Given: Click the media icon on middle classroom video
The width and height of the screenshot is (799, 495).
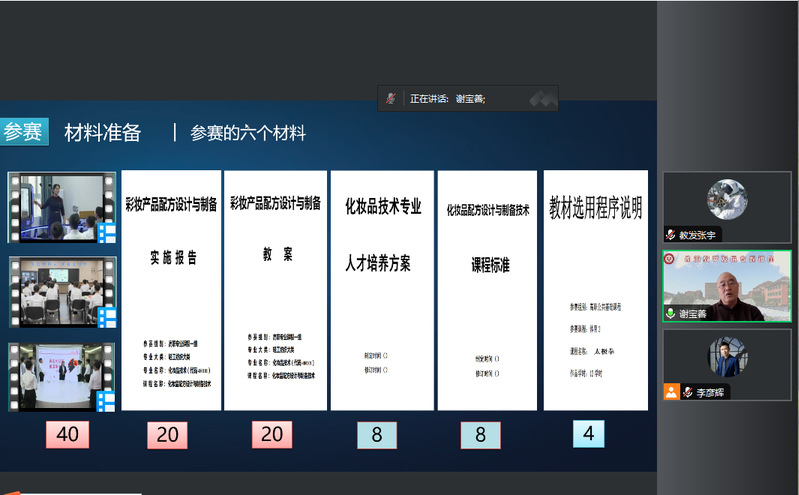Looking at the screenshot, I should [107, 318].
